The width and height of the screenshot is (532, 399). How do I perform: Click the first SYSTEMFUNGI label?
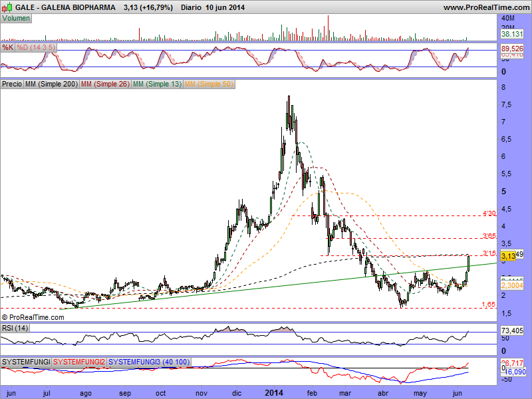(26, 362)
